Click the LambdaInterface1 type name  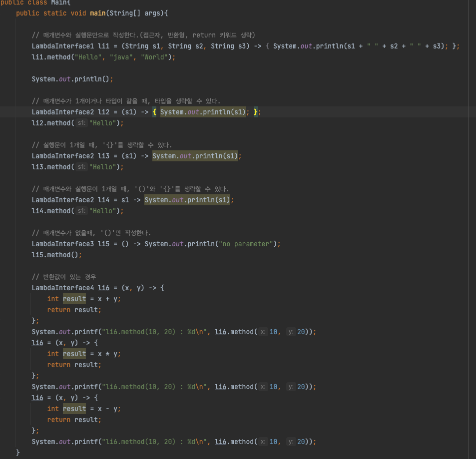click(63, 46)
